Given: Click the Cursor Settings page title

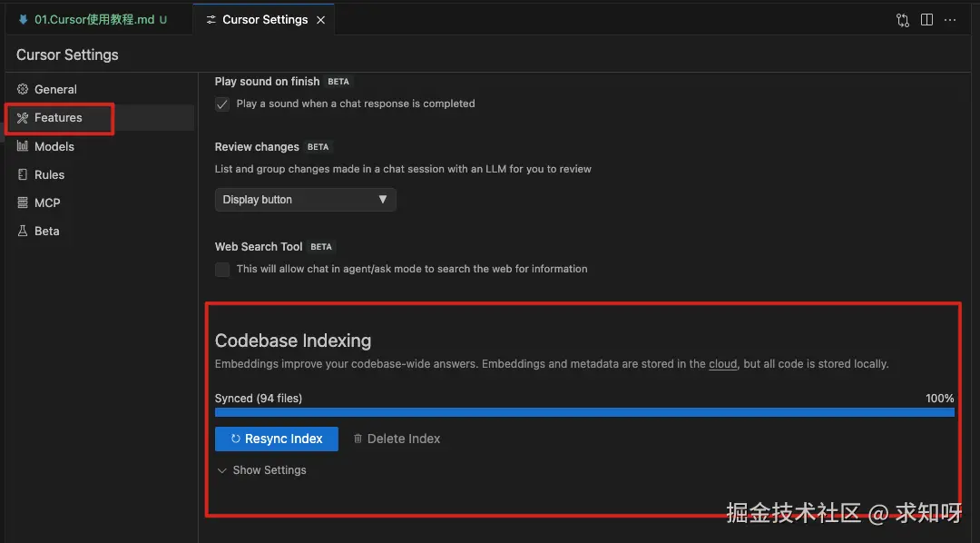Looking at the screenshot, I should coord(67,55).
